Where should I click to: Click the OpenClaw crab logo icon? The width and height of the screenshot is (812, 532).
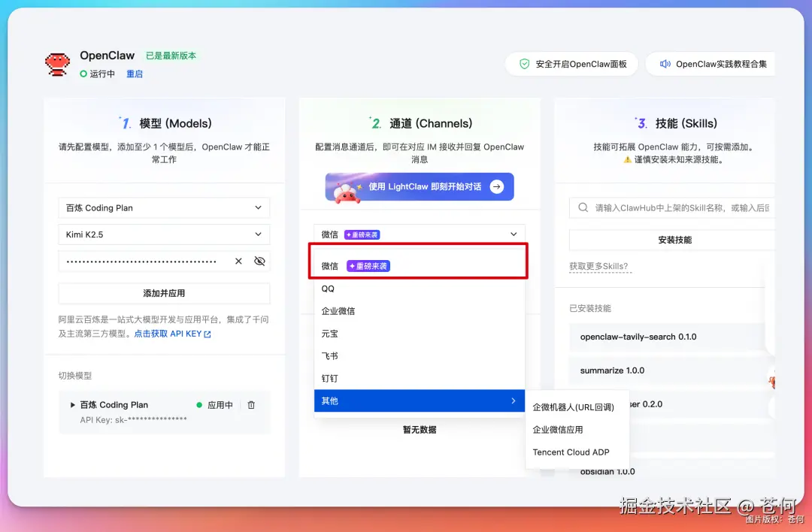click(58, 64)
